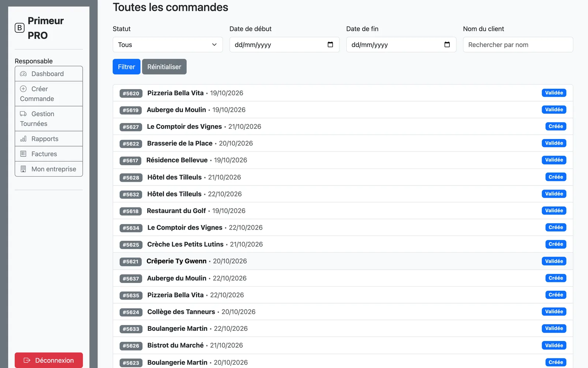
Task: Open the Factures menu item
Action: point(49,154)
